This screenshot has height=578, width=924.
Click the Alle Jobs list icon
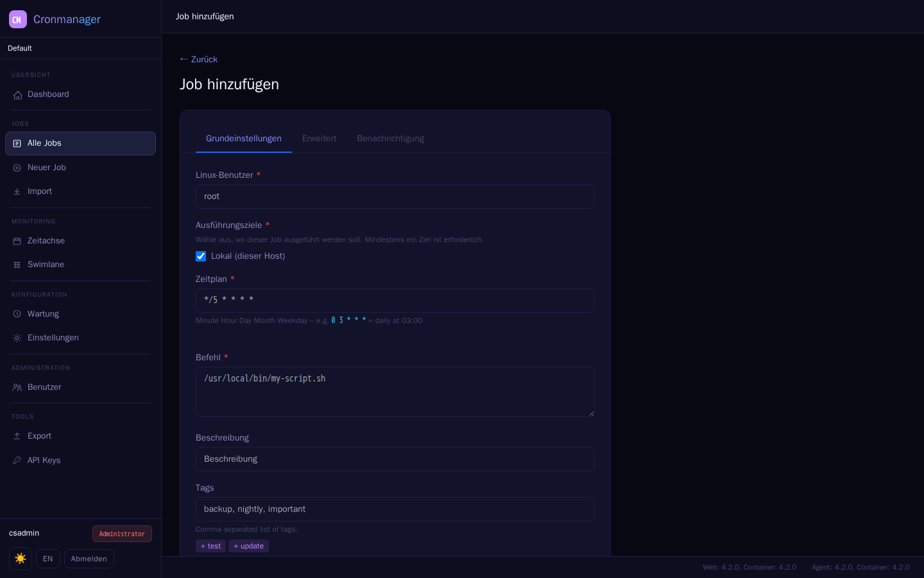pos(17,144)
